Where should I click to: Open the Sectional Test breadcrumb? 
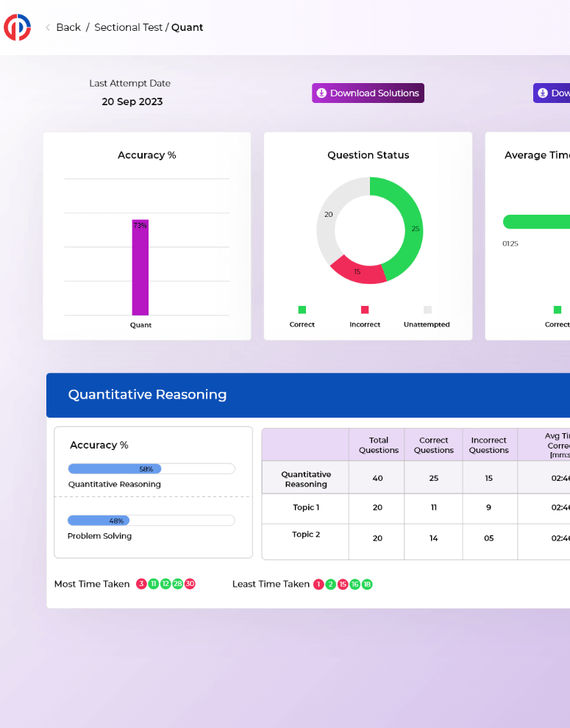tap(128, 27)
